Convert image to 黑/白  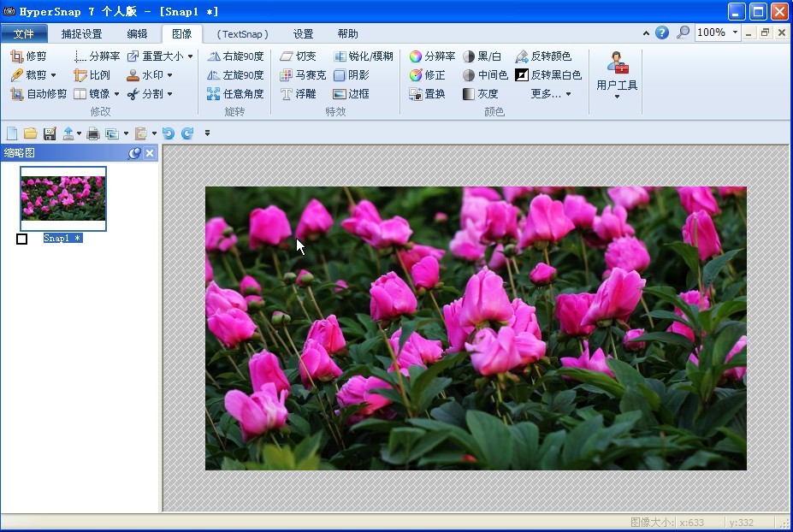click(482, 56)
